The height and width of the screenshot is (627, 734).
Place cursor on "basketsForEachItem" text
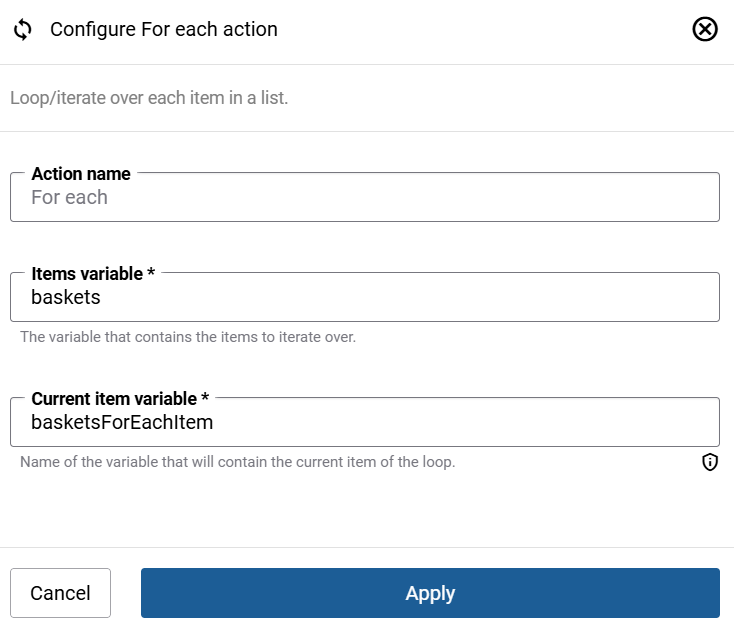click(x=122, y=423)
